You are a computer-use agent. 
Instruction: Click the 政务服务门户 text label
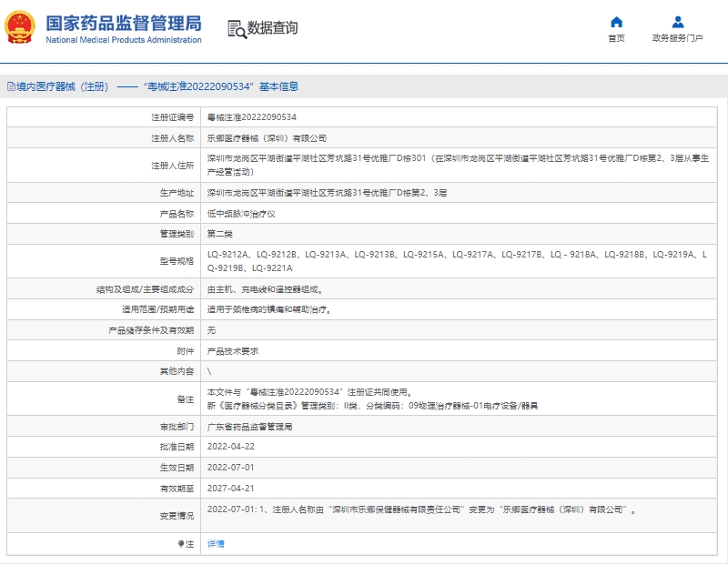click(678, 38)
